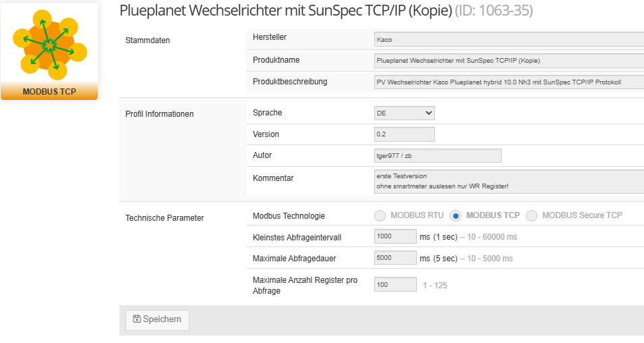Click the Version row label

click(x=266, y=134)
